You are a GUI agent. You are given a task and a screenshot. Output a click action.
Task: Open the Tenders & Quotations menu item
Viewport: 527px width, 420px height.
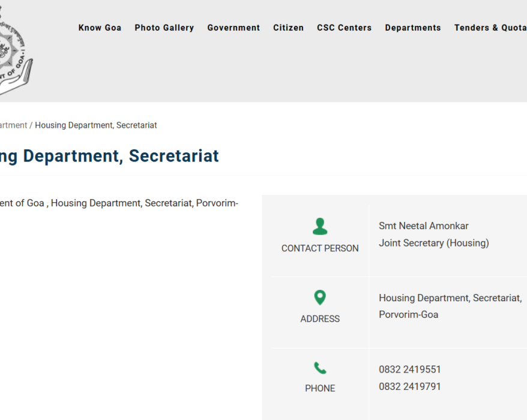pyautogui.click(x=490, y=28)
